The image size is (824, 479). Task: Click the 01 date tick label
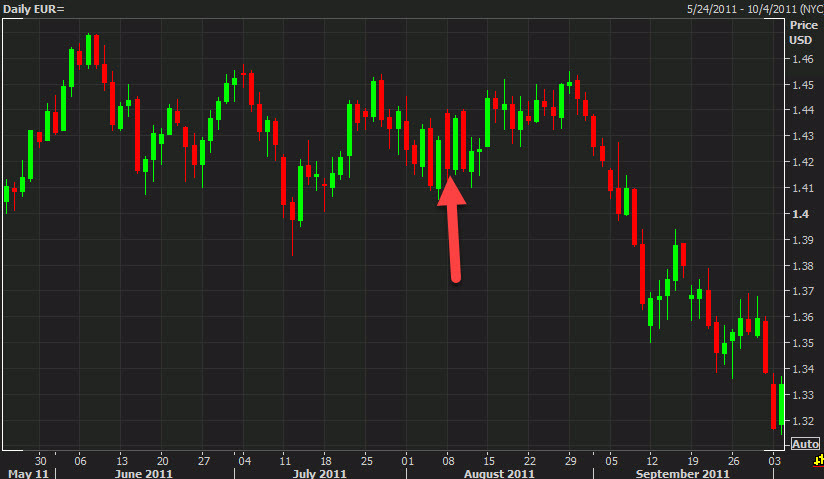[x=407, y=461]
